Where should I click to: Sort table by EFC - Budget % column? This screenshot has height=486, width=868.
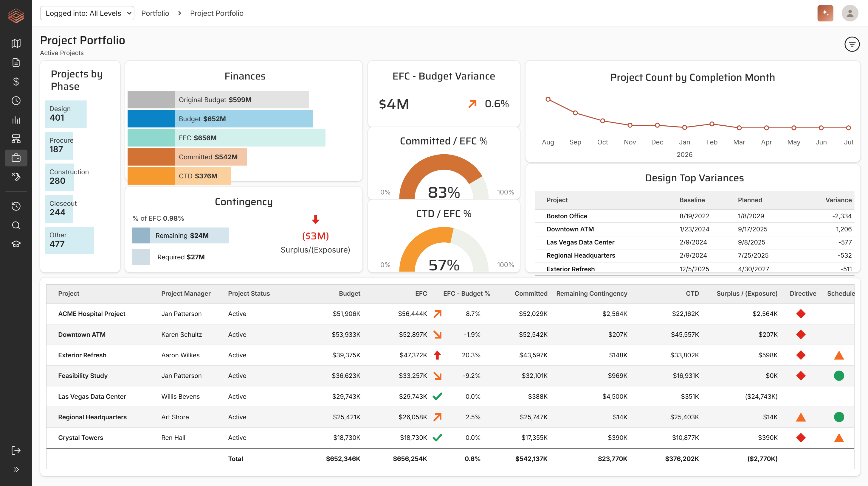pos(467,294)
